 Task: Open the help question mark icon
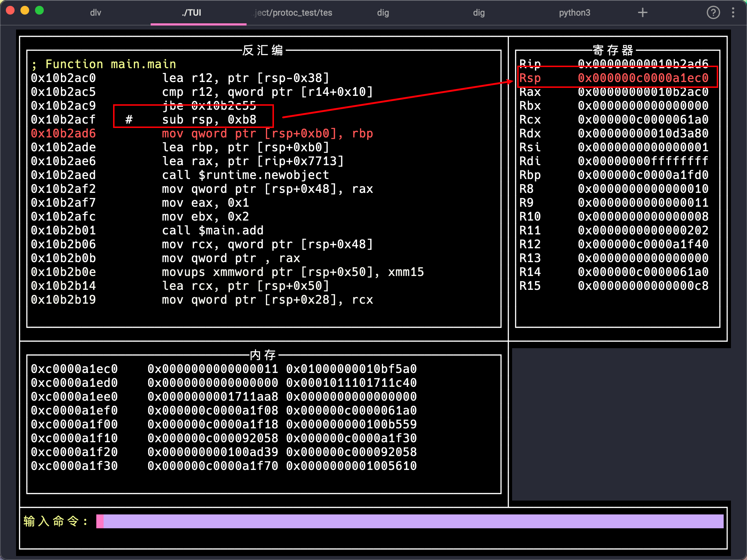tap(713, 13)
